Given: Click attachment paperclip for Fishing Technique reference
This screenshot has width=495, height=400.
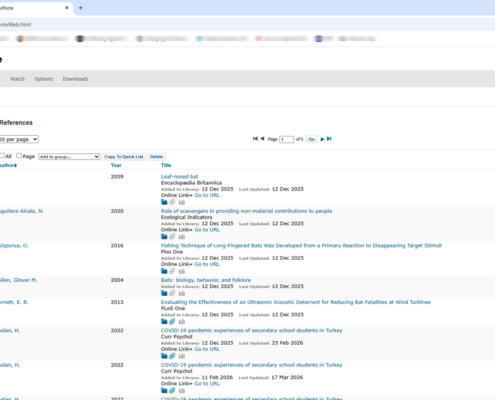Looking at the screenshot, I should [x=172, y=271].
